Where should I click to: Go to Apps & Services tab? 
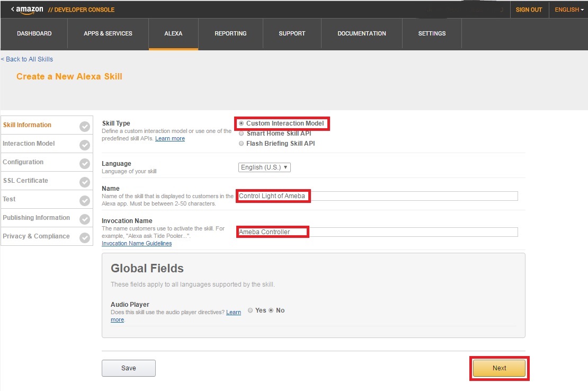click(x=108, y=34)
